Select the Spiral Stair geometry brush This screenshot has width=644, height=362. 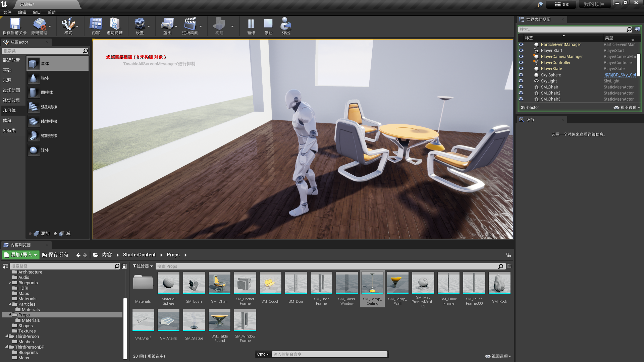(x=58, y=136)
